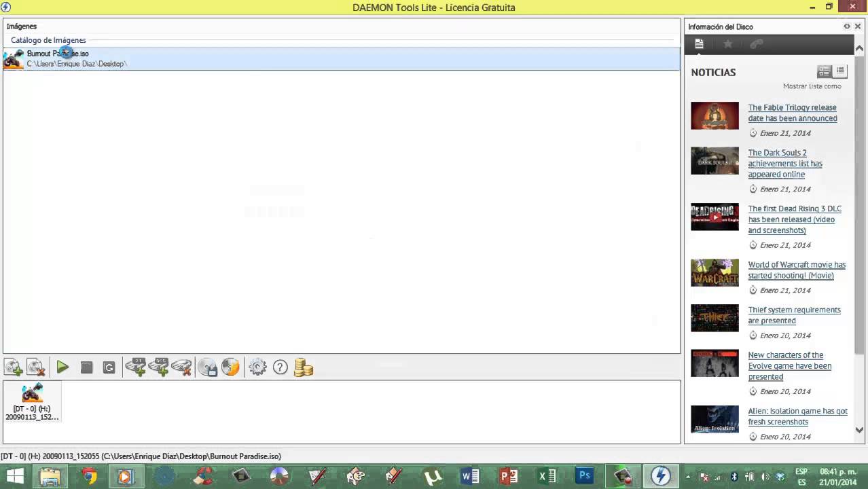
Task: Open New characters of Evolve article
Action: (789, 366)
